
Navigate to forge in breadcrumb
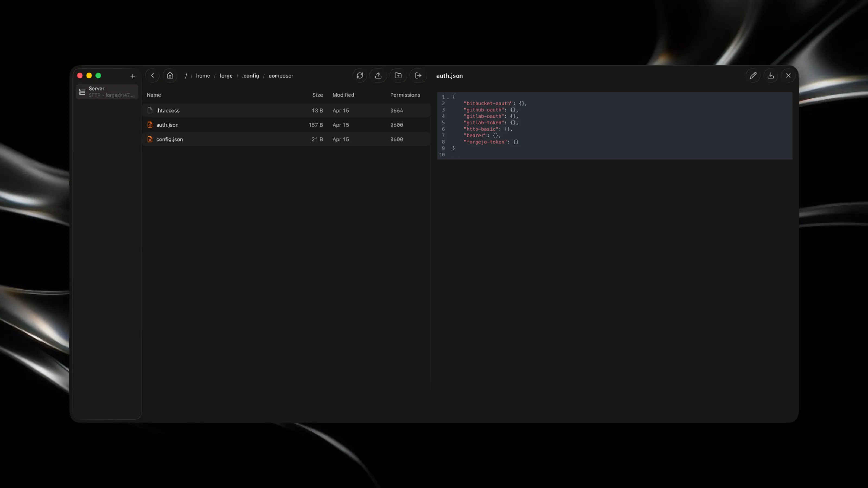[x=226, y=76]
